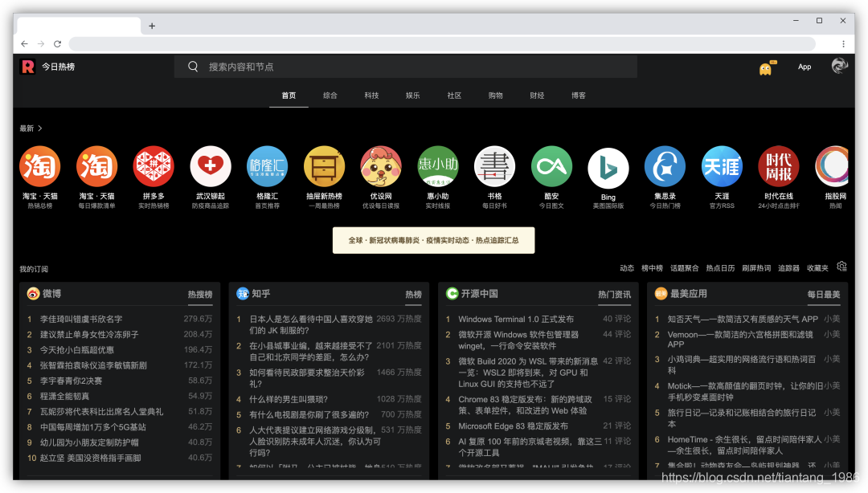The image size is (868, 493).
Task: Open the 收藏夹 link
Action: [817, 268]
